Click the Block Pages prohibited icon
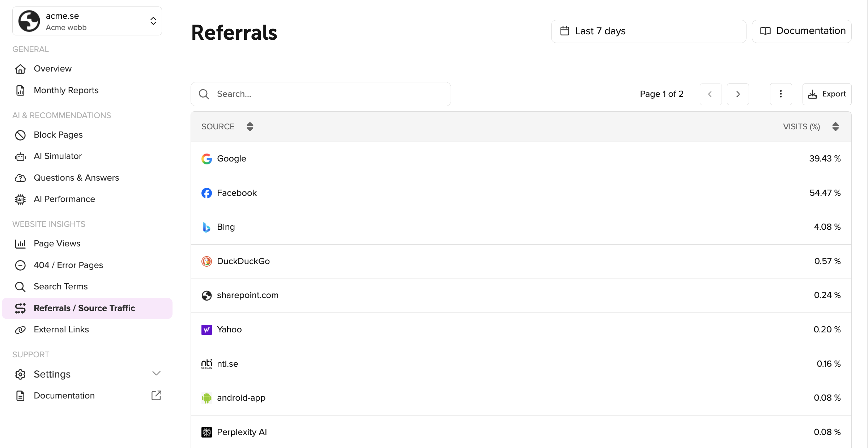Screen dimensions: 868x448 tap(20, 135)
